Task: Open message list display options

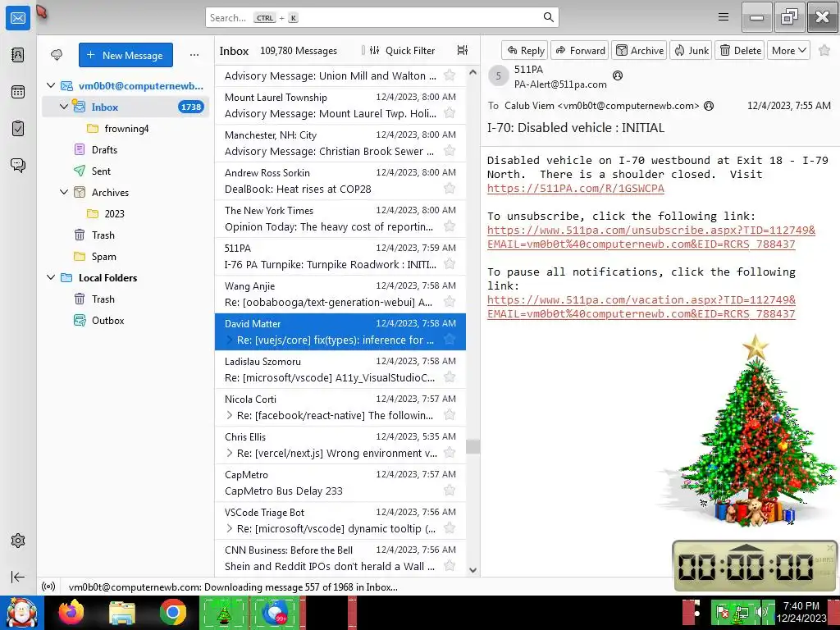Action: [463, 50]
